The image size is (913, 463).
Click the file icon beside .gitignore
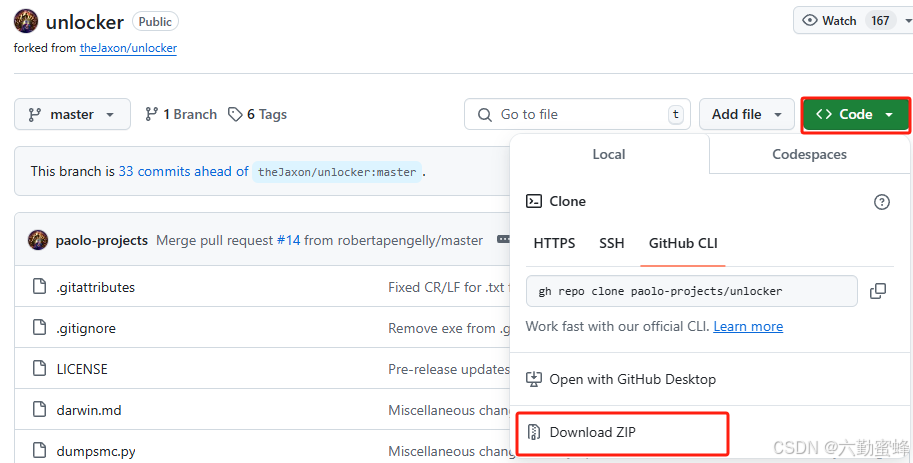pyautogui.click(x=39, y=327)
